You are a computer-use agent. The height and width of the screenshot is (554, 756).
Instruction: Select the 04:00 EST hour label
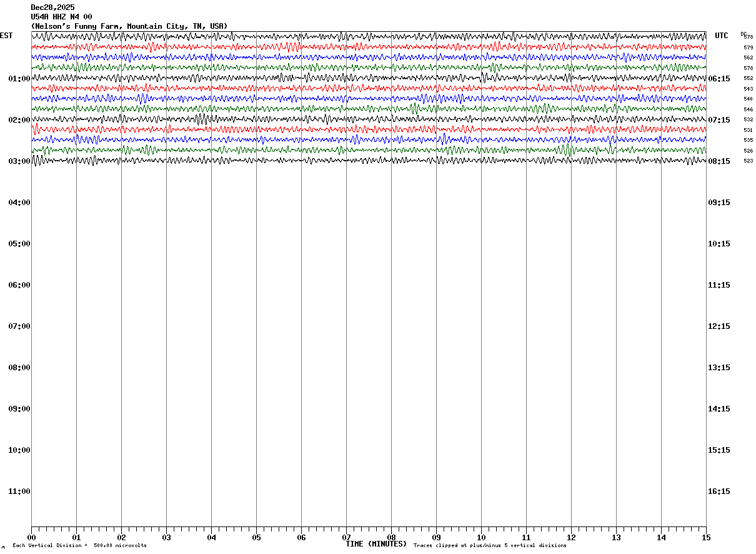19,203
